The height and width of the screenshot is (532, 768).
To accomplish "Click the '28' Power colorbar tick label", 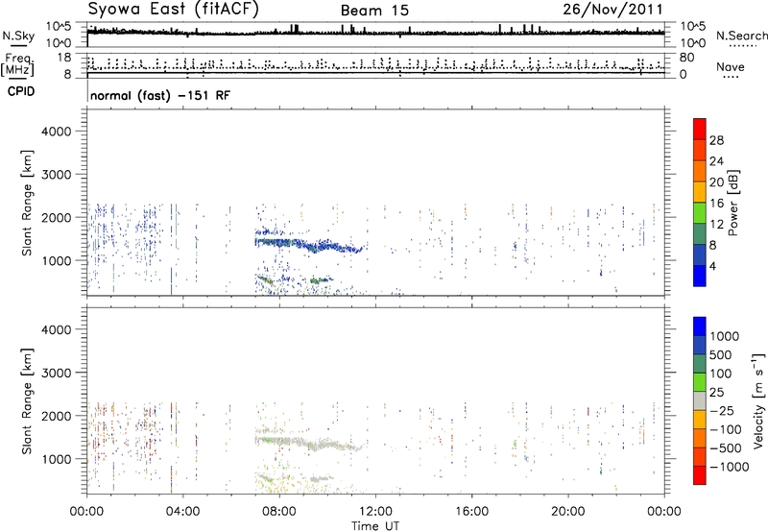I will pyautogui.click(x=716, y=140).
